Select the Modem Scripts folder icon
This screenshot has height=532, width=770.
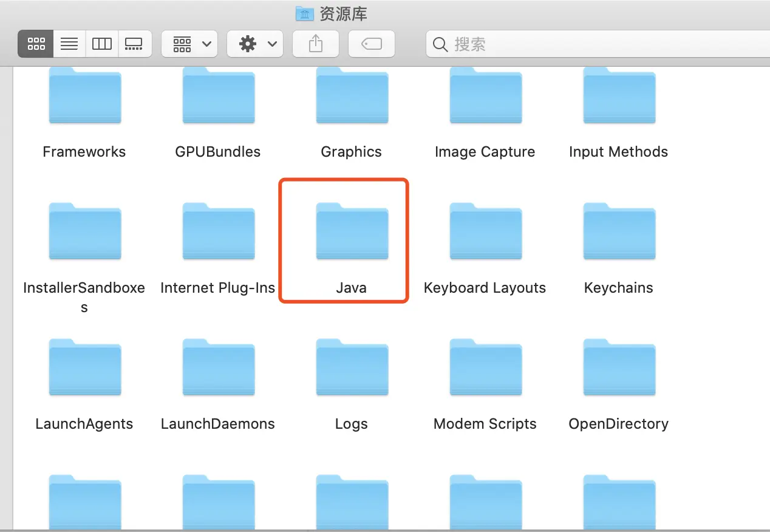tap(486, 367)
